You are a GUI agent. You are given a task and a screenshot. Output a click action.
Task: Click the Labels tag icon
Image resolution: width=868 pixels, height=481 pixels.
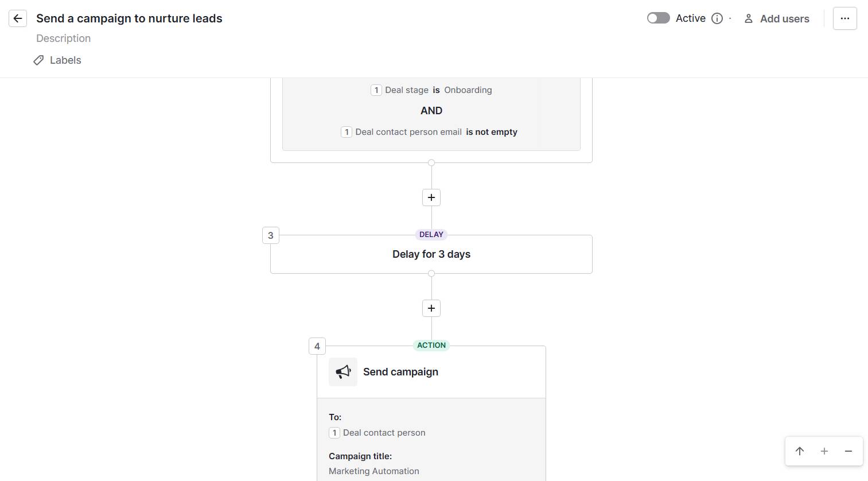[38, 60]
